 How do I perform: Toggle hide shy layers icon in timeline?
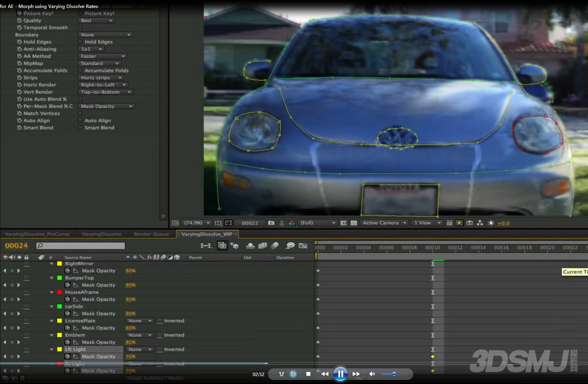pos(250,246)
